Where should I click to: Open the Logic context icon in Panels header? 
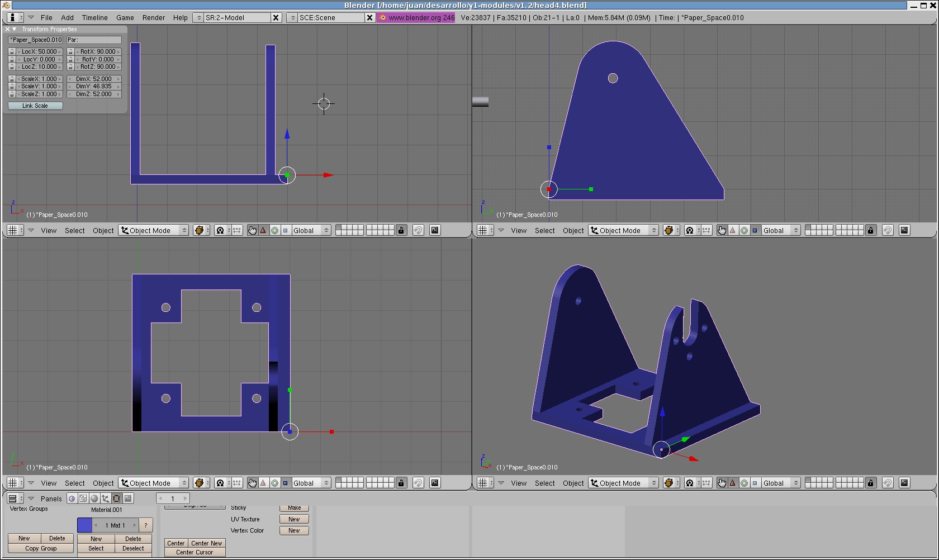[x=72, y=499]
